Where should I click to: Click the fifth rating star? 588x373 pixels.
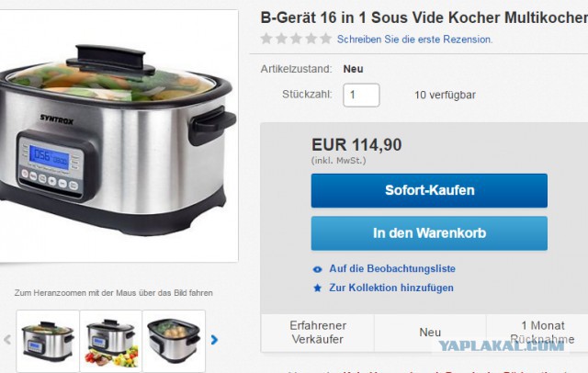(x=326, y=39)
